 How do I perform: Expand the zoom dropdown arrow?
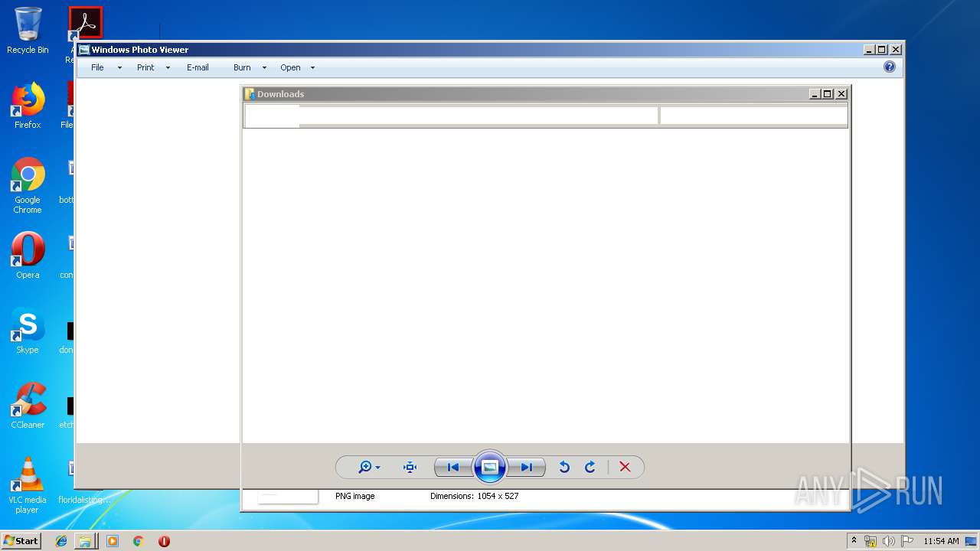click(x=377, y=468)
